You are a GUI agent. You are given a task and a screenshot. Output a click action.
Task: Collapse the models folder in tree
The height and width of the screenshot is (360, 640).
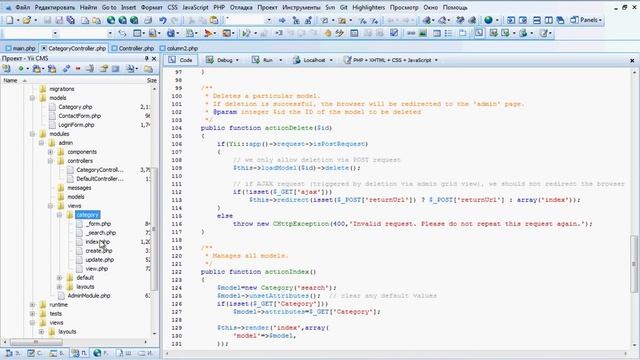point(32,98)
